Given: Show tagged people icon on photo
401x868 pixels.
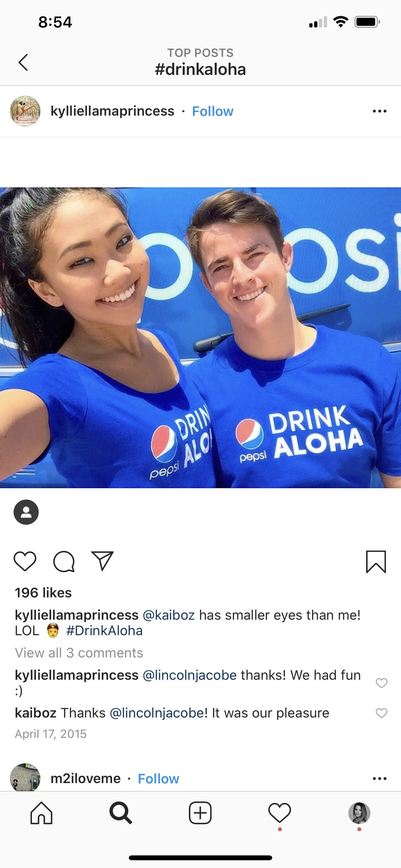Looking at the screenshot, I should click(x=26, y=512).
